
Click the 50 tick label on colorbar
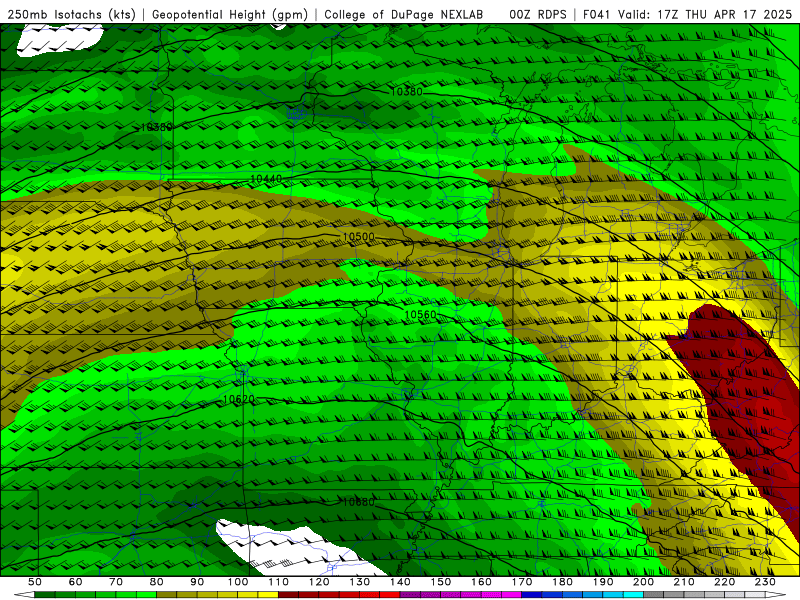(x=35, y=582)
